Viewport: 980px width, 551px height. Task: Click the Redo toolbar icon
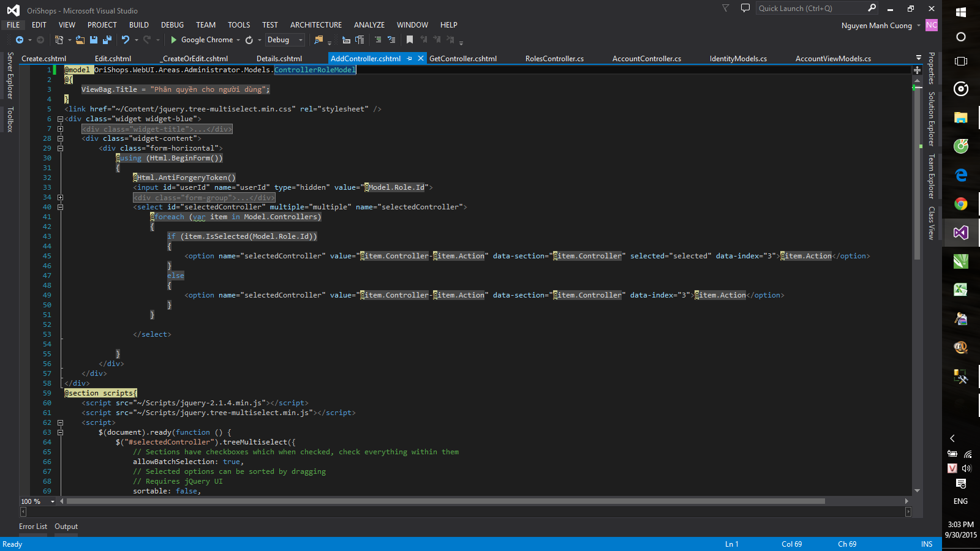[147, 40]
